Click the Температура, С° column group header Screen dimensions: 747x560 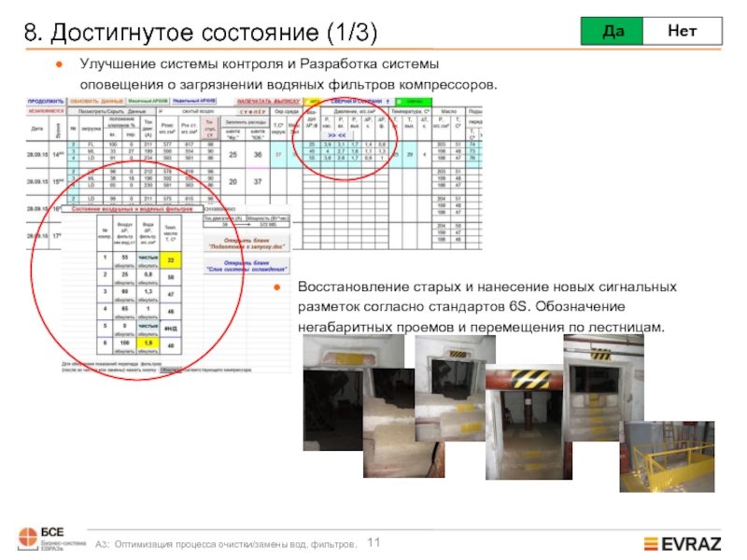tap(410, 111)
